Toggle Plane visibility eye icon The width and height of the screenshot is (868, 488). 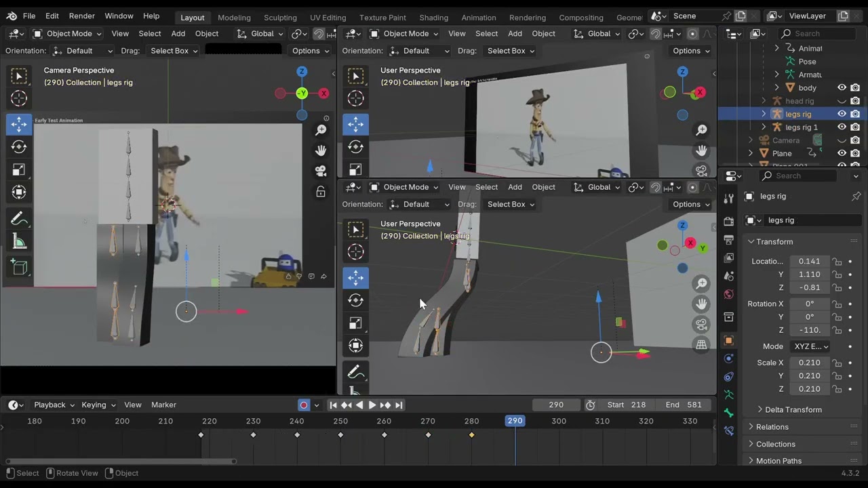[842, 153]
